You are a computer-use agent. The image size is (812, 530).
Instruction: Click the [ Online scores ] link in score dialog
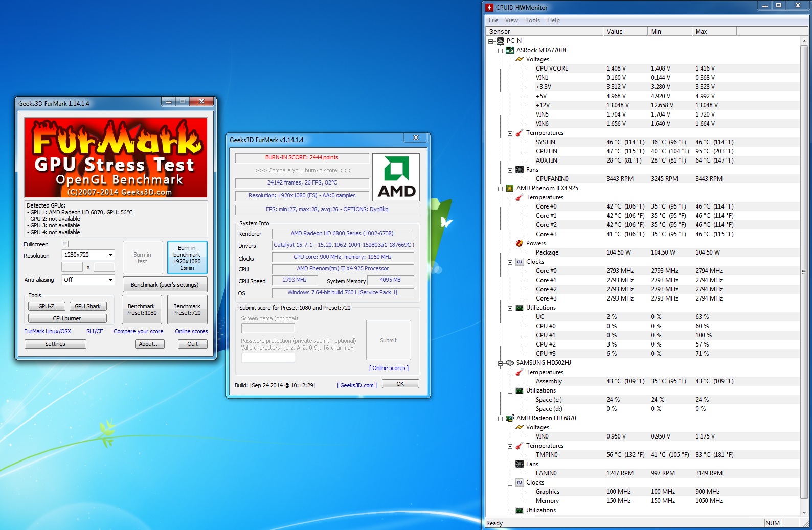[389, 368]
